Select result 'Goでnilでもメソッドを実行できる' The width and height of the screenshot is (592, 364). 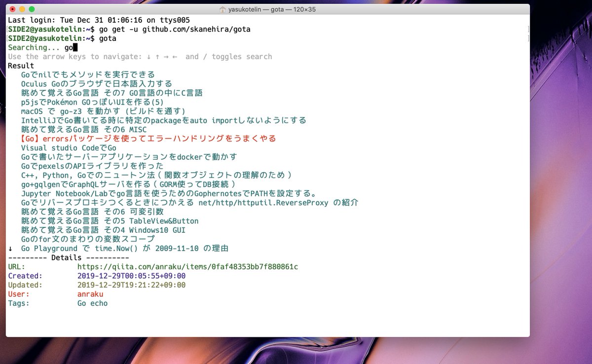click(x=88, y=74)
